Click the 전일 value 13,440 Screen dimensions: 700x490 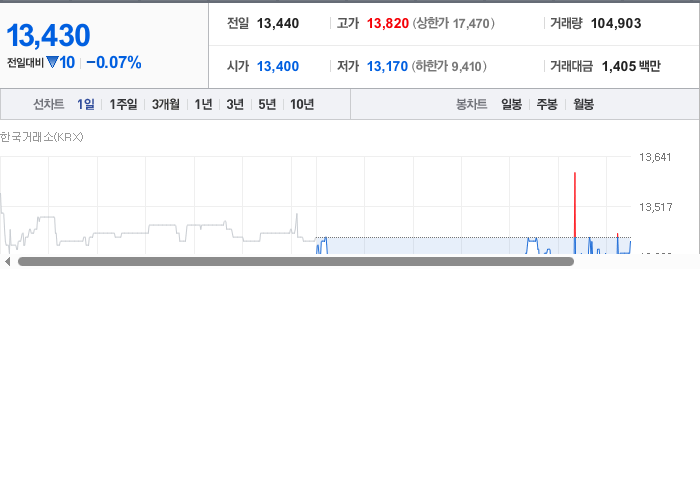coord(278,23)
